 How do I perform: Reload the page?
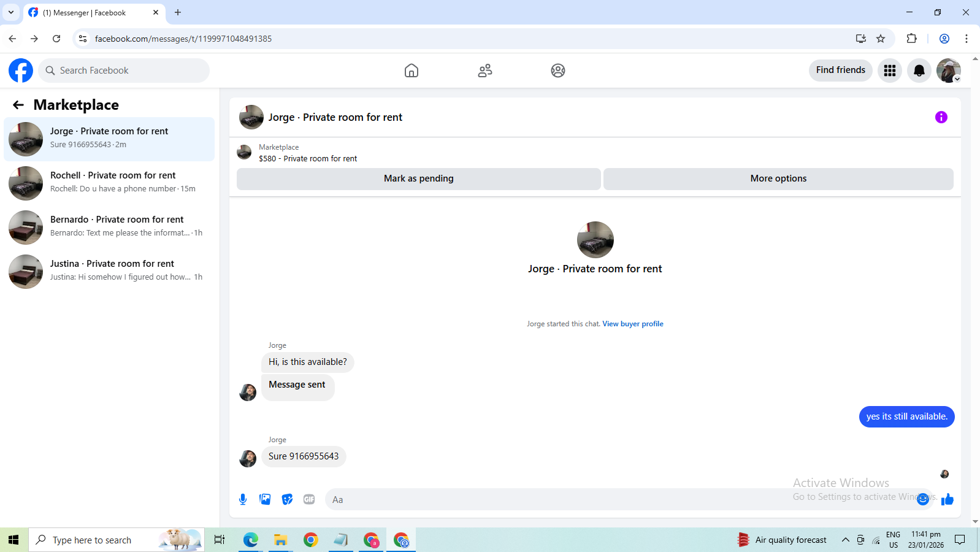pyautogui.click(x=56, y=39)
